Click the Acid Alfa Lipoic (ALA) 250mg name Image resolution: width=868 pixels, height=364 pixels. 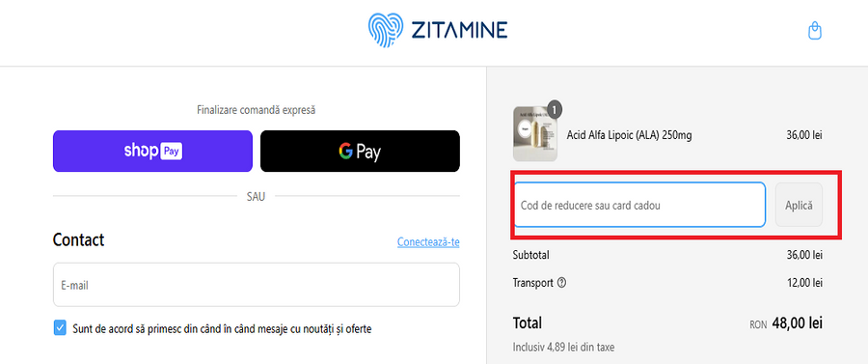[x=630, y=135]
